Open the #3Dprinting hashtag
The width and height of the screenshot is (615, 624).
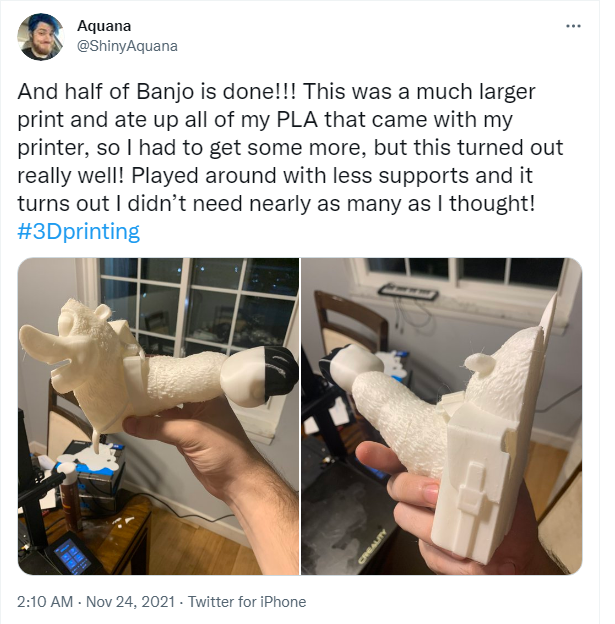click(78, 231)
